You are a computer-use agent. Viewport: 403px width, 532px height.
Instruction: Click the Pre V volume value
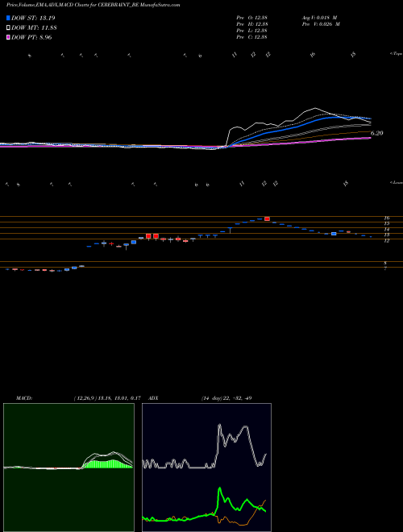pyautogui.click(x=321, y=24)
